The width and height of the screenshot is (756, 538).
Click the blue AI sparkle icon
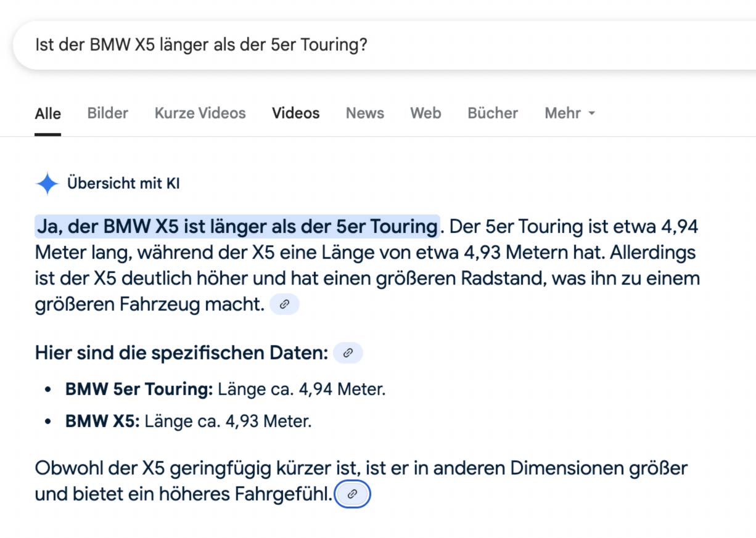pos(47,184)
